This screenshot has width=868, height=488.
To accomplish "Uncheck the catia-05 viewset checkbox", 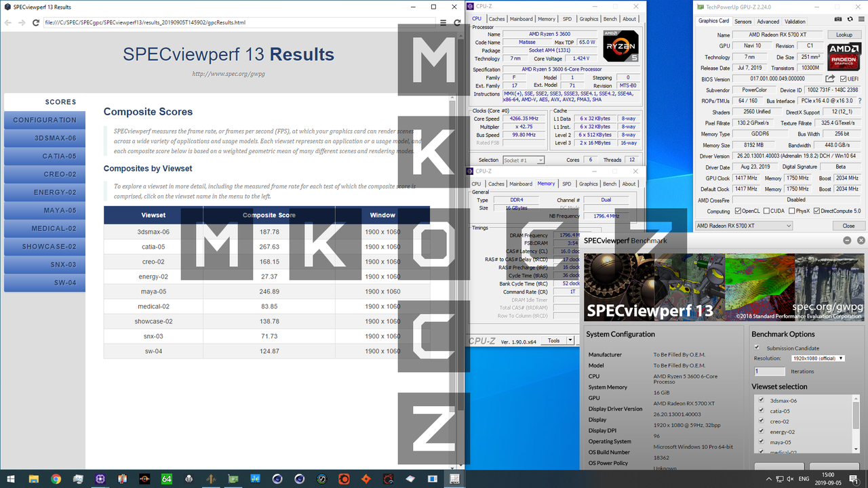I will [761, 410].
